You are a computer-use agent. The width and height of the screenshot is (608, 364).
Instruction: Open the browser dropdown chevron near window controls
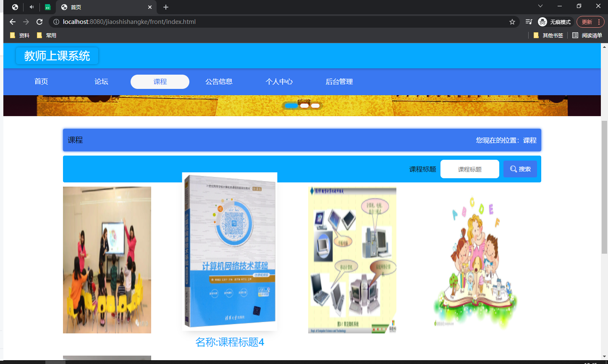point(540,6)
